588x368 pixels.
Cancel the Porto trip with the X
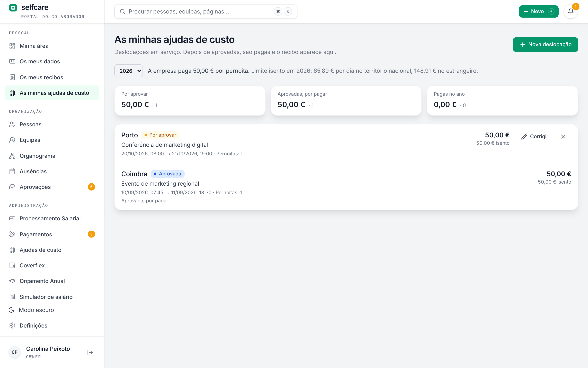coord(563,137)
